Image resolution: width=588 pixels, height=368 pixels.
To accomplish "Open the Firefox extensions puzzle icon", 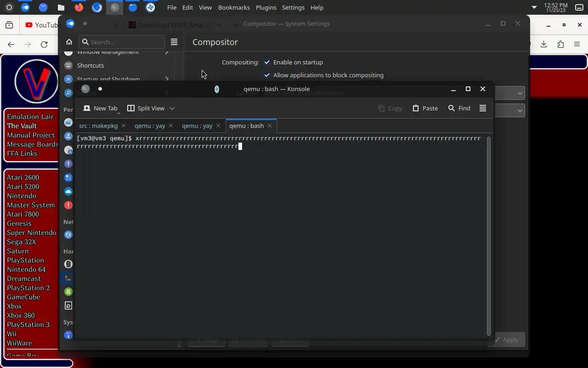I will click(560, 44).
